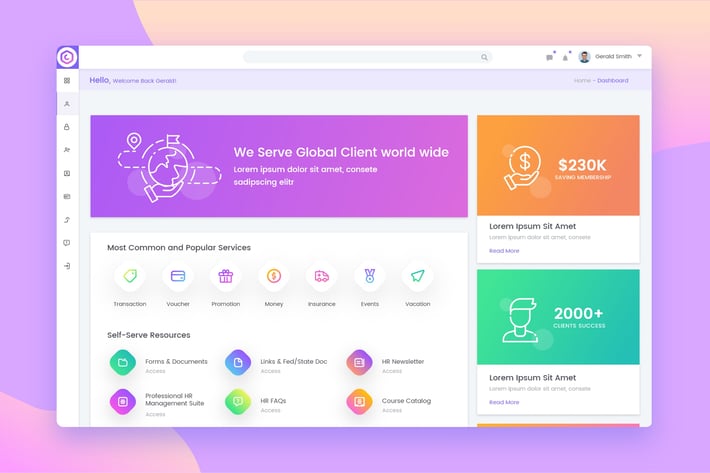Click the add-user contacts sidebar icon
Viewport: 710px width, 473px height.
click(67, 150)
